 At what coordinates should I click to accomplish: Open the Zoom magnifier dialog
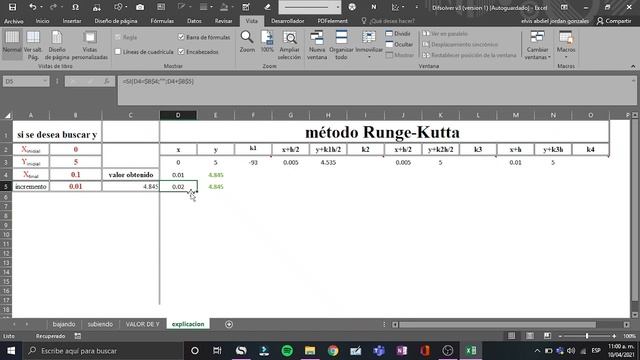(247, 42)
